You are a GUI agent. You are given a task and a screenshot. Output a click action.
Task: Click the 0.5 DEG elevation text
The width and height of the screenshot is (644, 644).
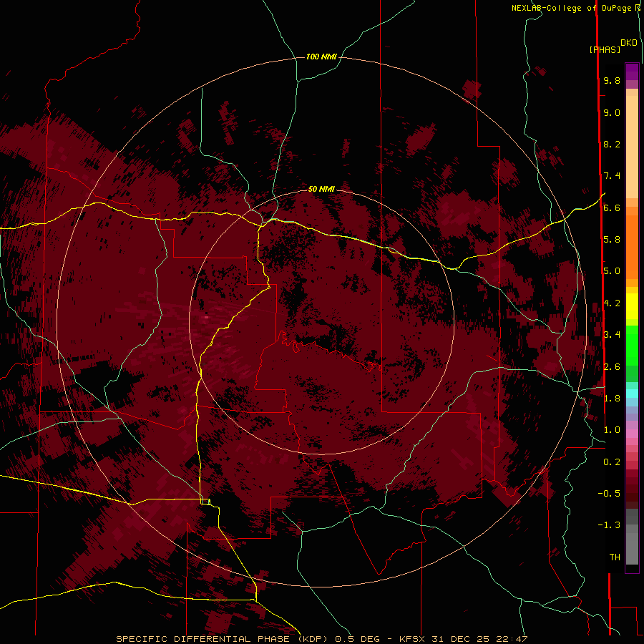(358, 639)
